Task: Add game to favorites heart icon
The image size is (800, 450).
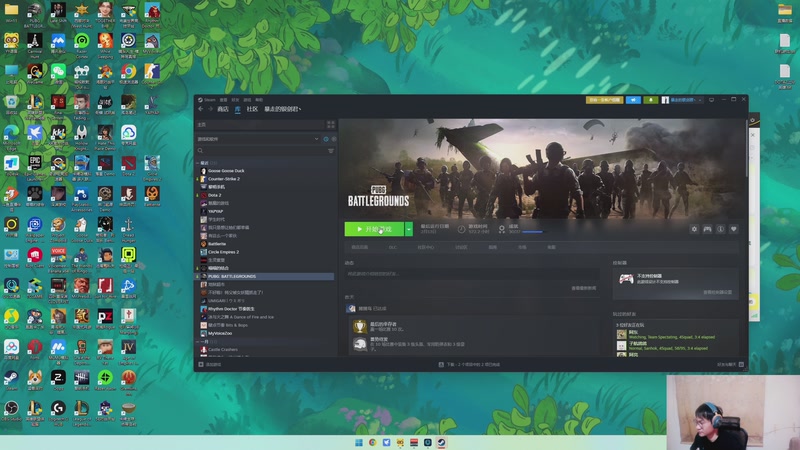Action: [734, 229]
